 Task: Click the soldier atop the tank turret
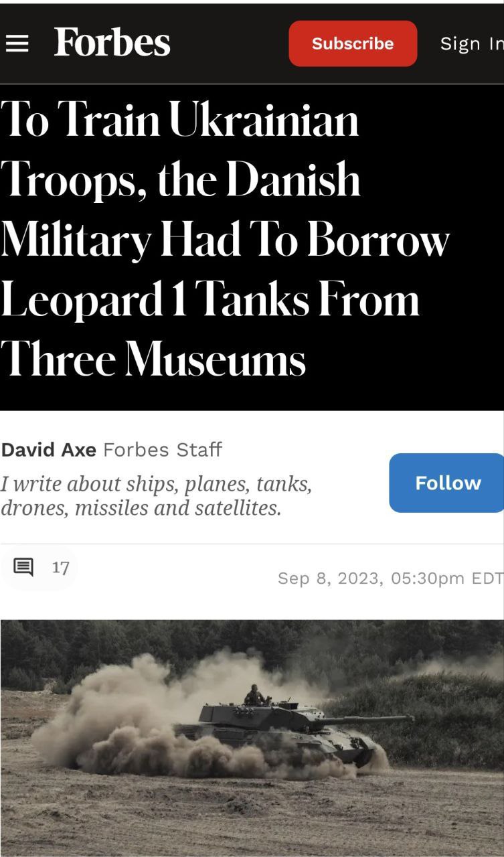[254, 694]
